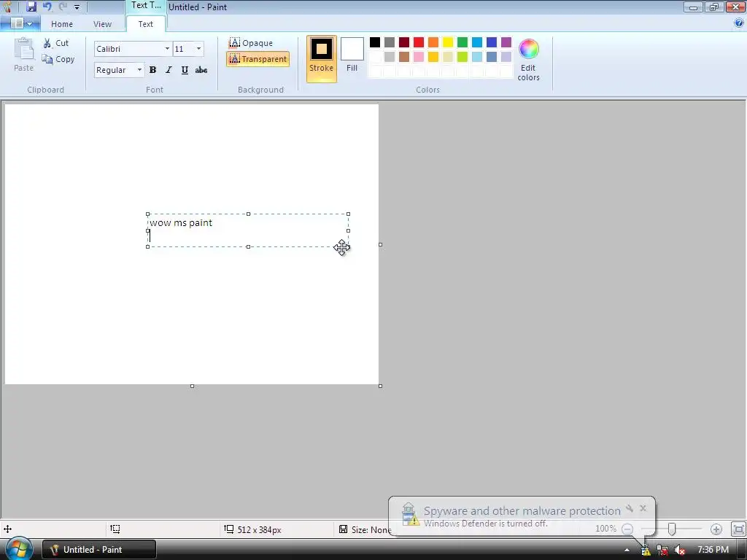Toggle bold formatting

[x=153, y=70]
